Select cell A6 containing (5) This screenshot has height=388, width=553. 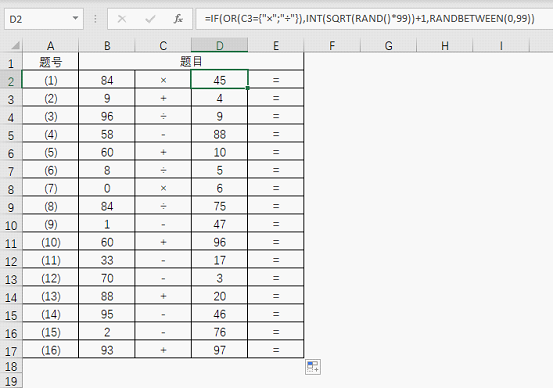coord(50,152)
